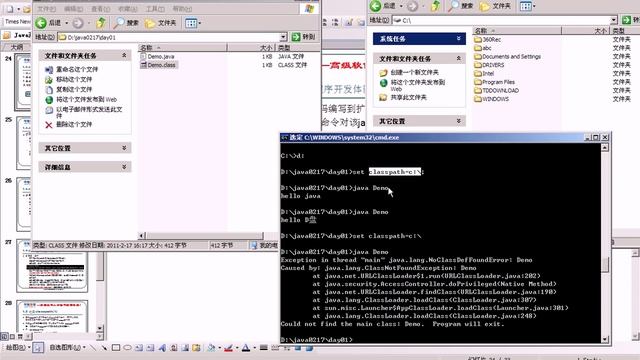The width and height of the screenshot is (640, 360).
Task: Collapse 文件和文件夹任务 panel in C:\ Explorer
Action: [458, 58]
